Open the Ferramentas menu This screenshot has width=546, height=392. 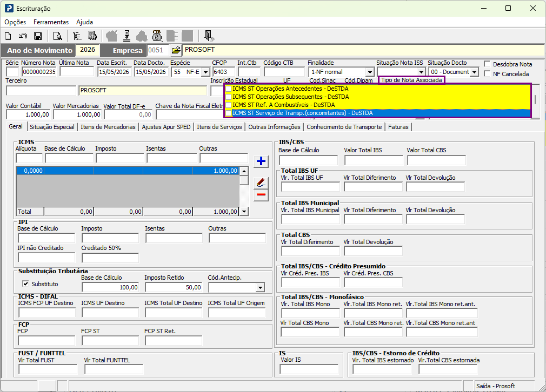coord(51,22)
